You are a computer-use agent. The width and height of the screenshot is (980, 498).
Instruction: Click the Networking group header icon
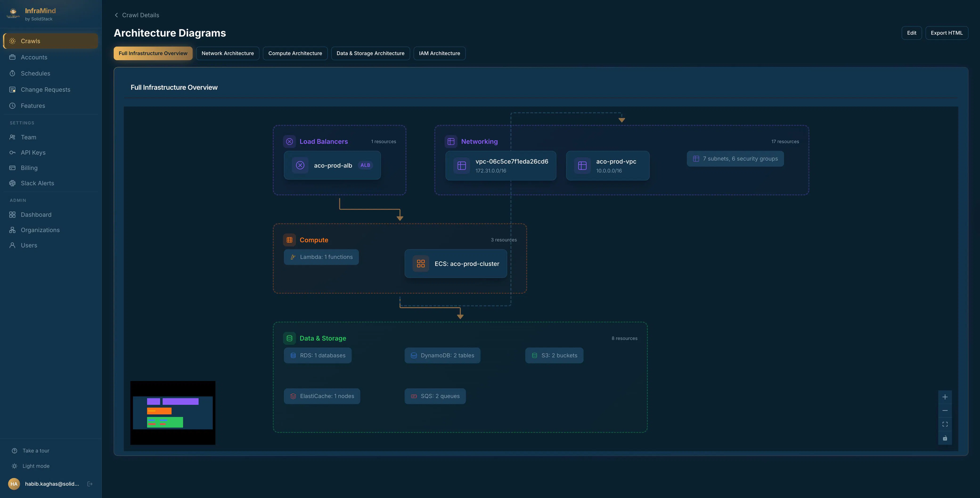pyautogui.click(x=451, y=141)
